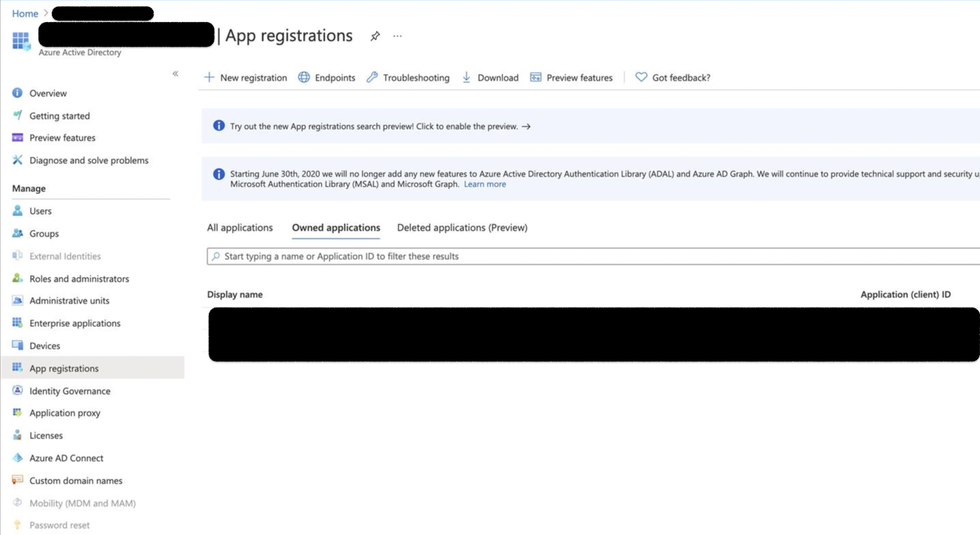Open External Identities
The height and width of the screenshot is (535, 980).
65,256
